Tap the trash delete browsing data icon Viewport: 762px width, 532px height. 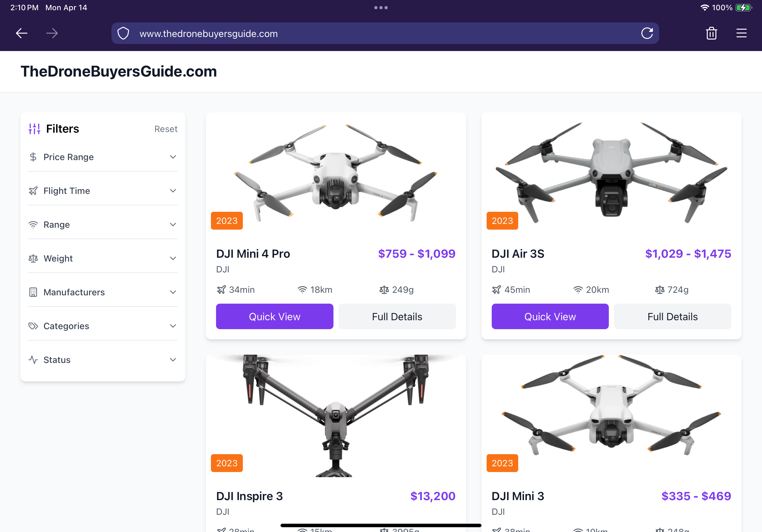pos(711,33)
